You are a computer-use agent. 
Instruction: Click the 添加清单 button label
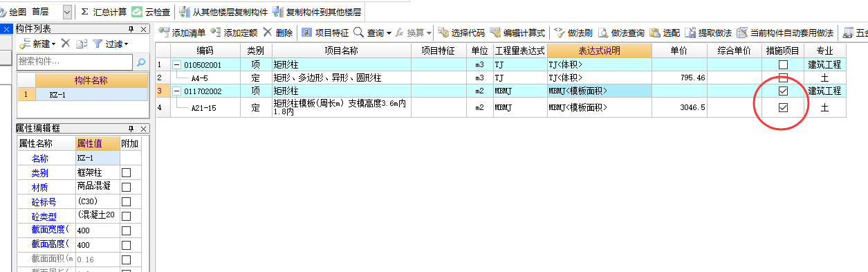point(189,33)
